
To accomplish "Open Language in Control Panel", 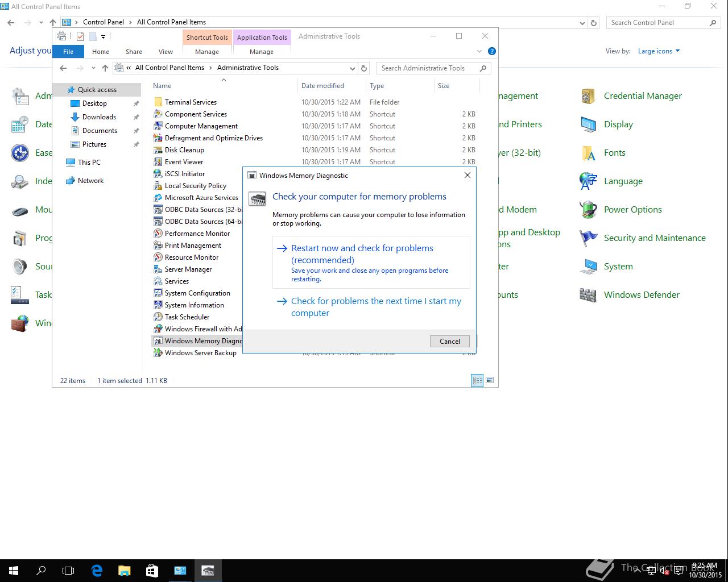I will pos(611,181).
